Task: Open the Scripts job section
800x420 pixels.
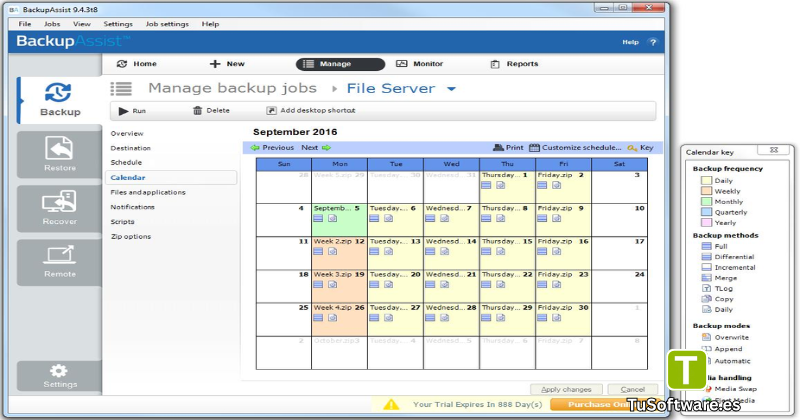Action: point(122,222)
